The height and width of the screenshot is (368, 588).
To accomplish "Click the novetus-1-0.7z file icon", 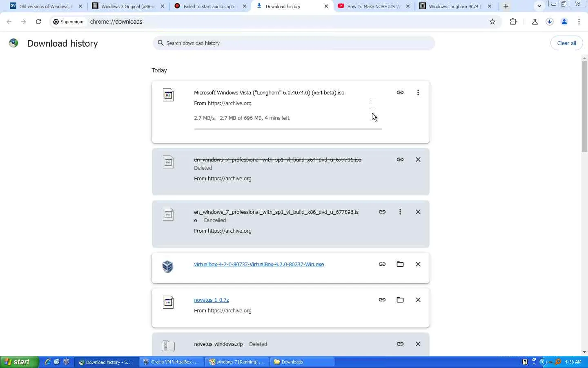I will click(x=168, y=302).
